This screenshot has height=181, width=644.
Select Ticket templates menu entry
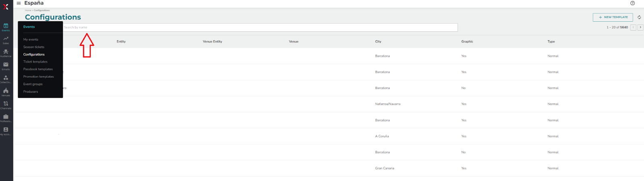(35, 62)
